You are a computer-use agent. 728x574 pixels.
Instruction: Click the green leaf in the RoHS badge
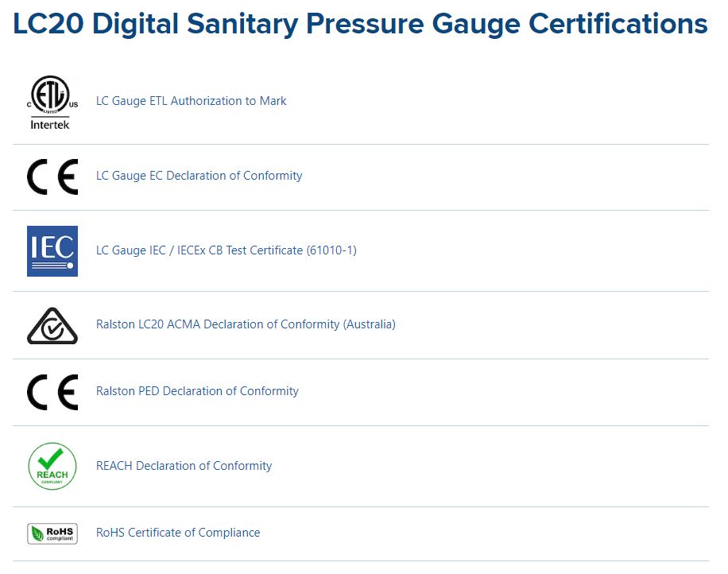tap(37, 533)
